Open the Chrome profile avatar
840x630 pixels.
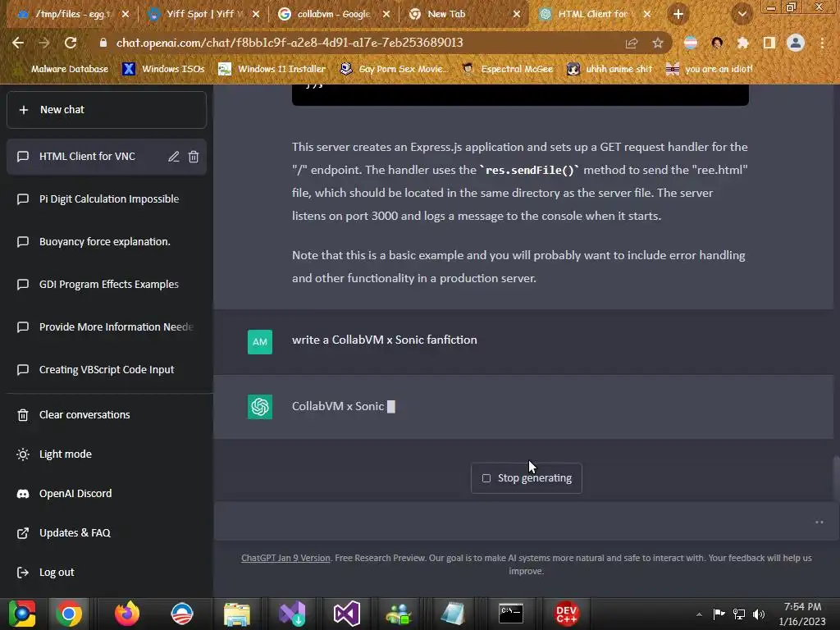(796, 43)
